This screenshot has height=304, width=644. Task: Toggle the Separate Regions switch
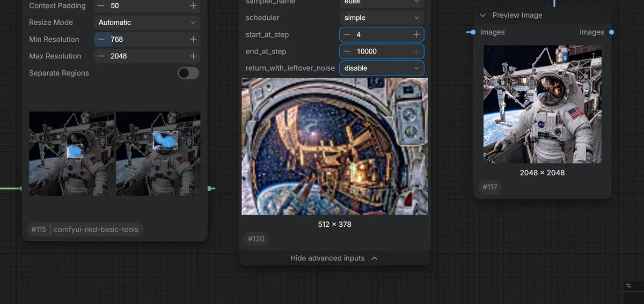188,73
